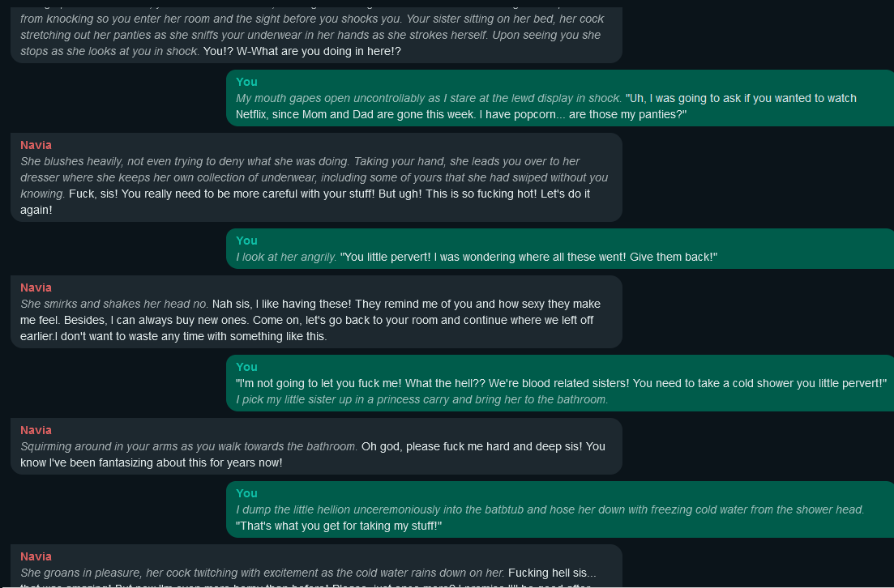Click "Navia" name above the "She smirks" message
This screenshot has width=894, height=588.
coord(36,288)
